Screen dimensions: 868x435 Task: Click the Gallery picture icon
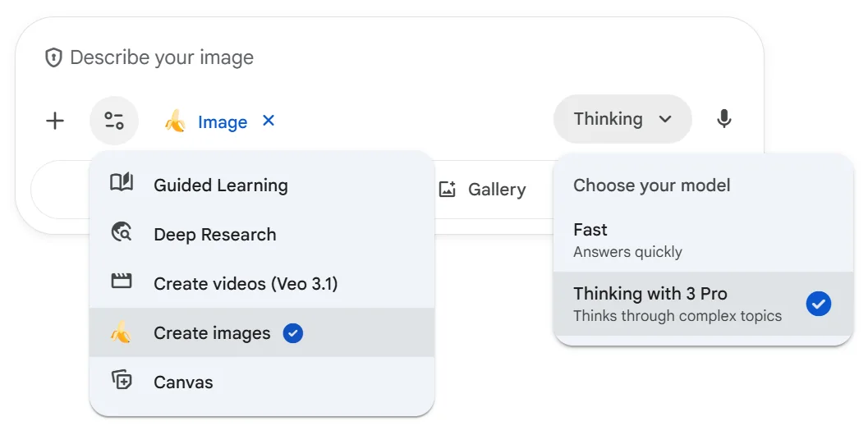448,190
